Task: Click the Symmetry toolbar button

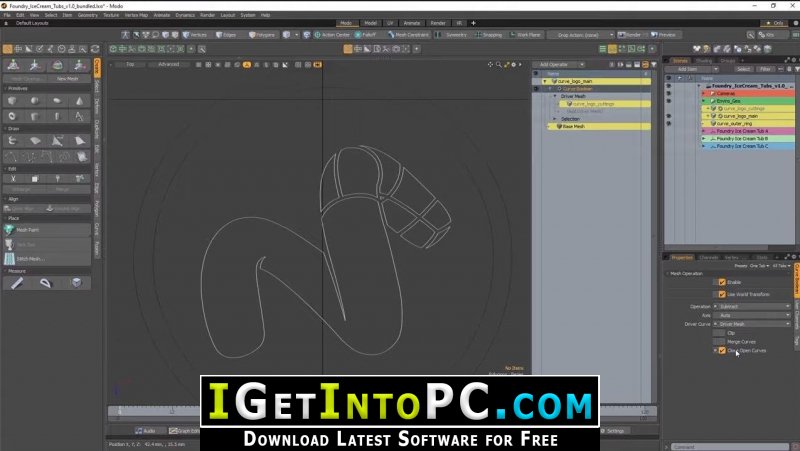Action: click(452, 35)
